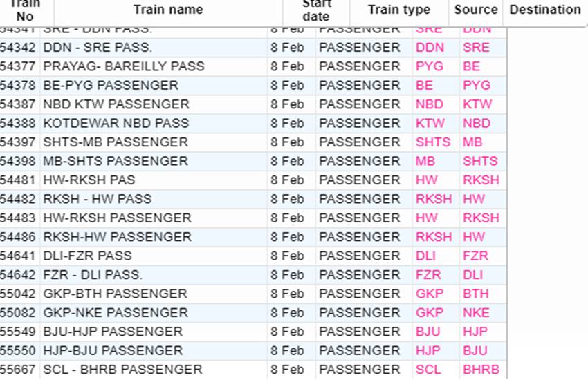Sort by the Train type column header
The height and width of the screenshot is (380, 588).
[x=399, y=10]
